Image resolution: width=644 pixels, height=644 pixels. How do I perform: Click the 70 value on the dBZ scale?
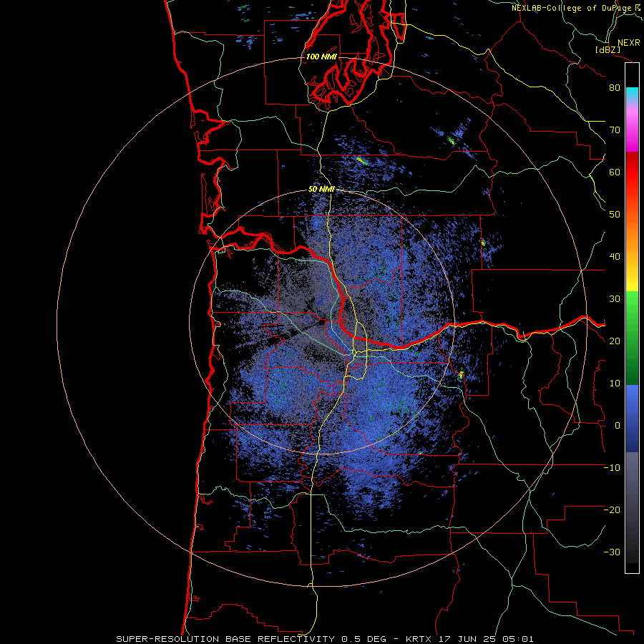click(615, 130)
